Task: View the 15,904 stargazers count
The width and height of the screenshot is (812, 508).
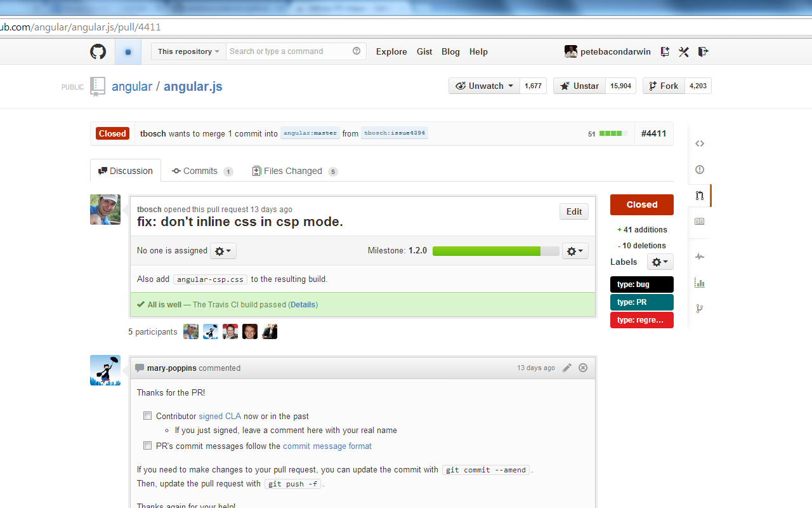Action: [620, 86]
